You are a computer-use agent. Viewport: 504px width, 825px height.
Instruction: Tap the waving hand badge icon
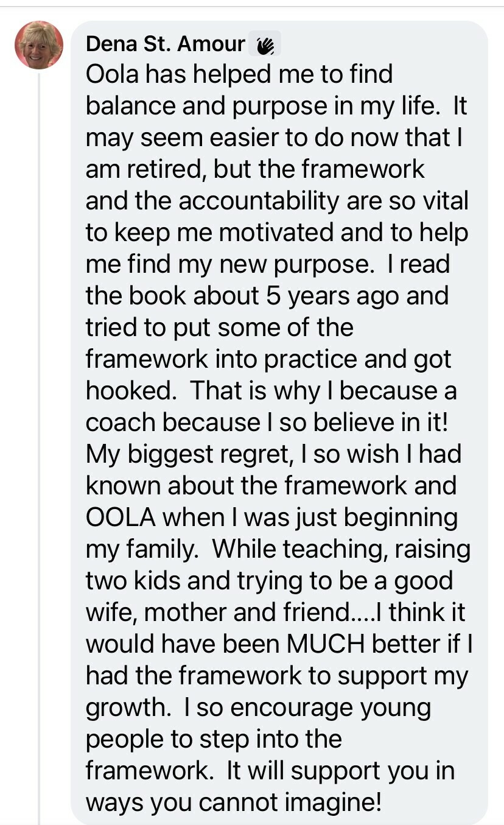[x=265, y=44]
